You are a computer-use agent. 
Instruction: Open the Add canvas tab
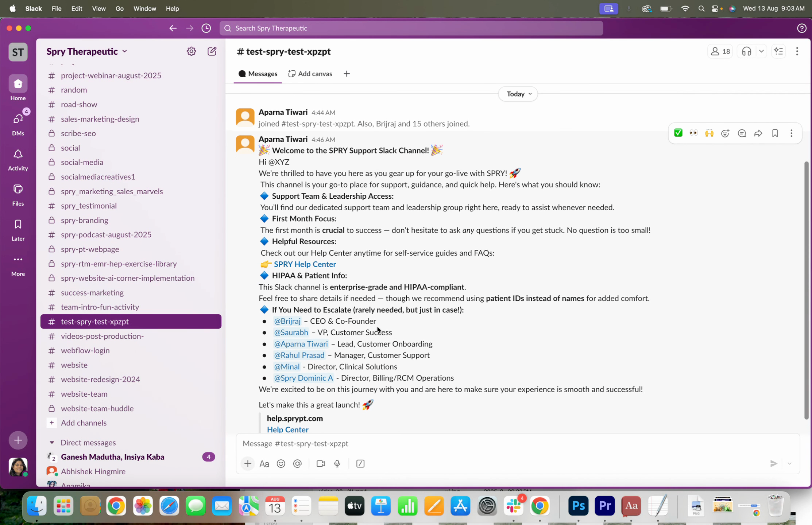pos(310,74)
